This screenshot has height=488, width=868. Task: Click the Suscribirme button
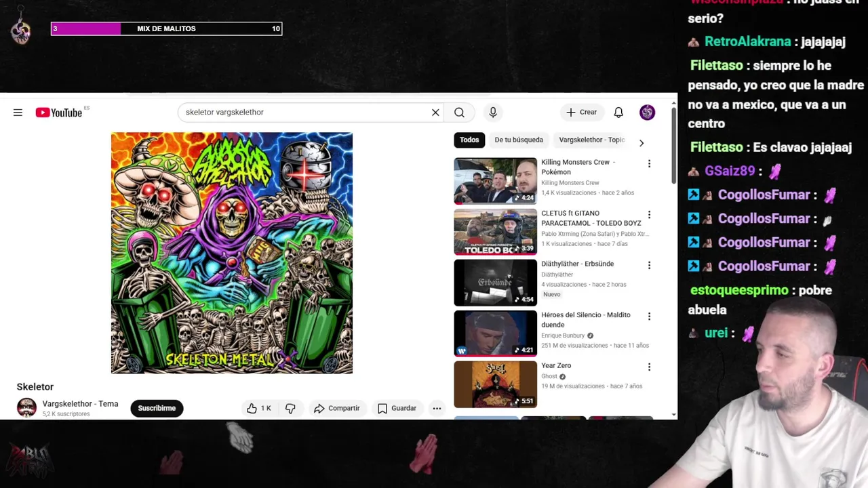coord(157,408)
